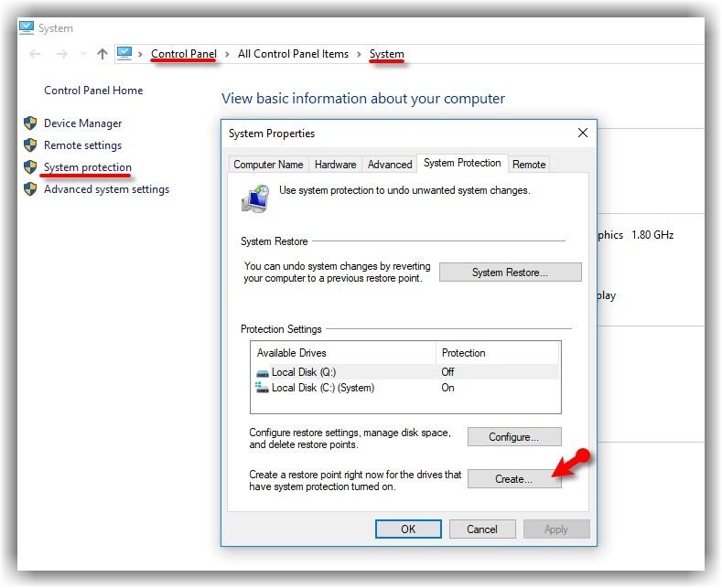Expand the chevron after All Control Panel Items
This screenshot has height=588, width=722.
(x=359, y=54)
